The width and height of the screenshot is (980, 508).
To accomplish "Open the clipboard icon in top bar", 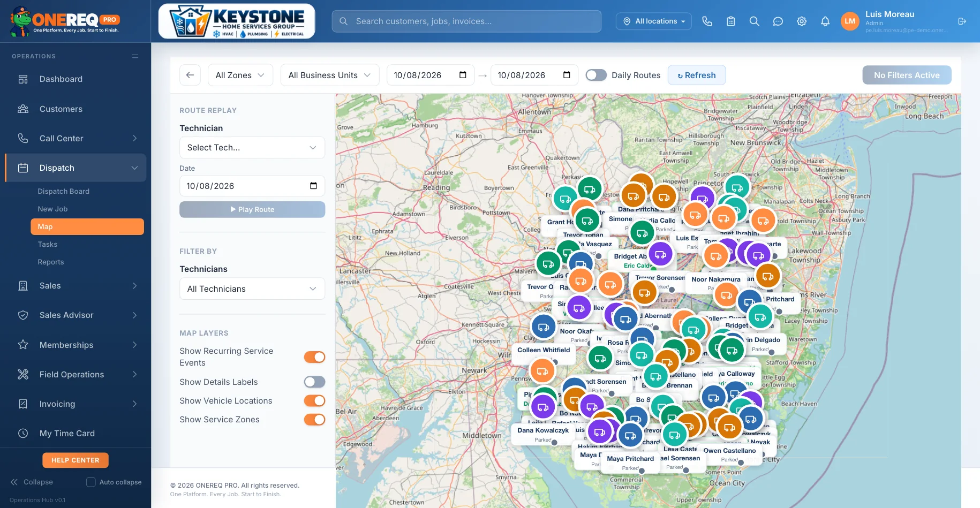I will tap(730, 21).
